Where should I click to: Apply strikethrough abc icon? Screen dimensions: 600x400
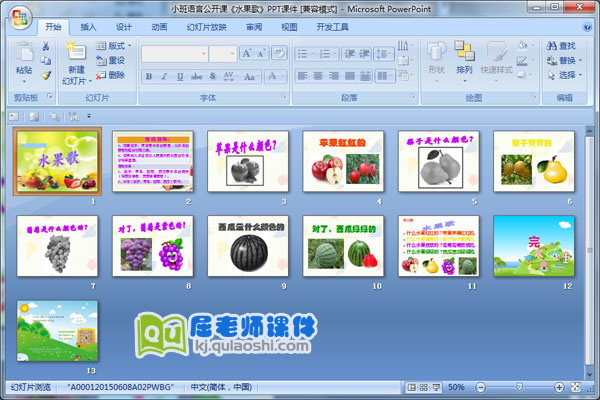click(x=197, y=76)
